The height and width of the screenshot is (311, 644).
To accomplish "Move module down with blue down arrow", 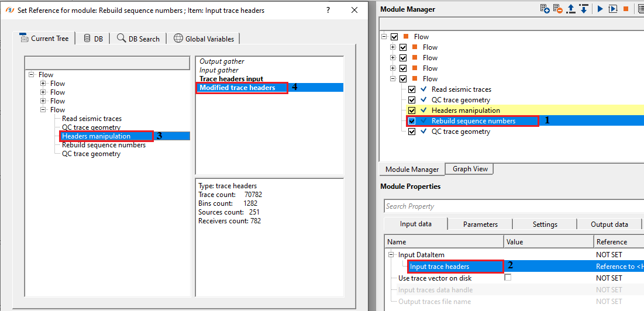I will coord(584,9).
